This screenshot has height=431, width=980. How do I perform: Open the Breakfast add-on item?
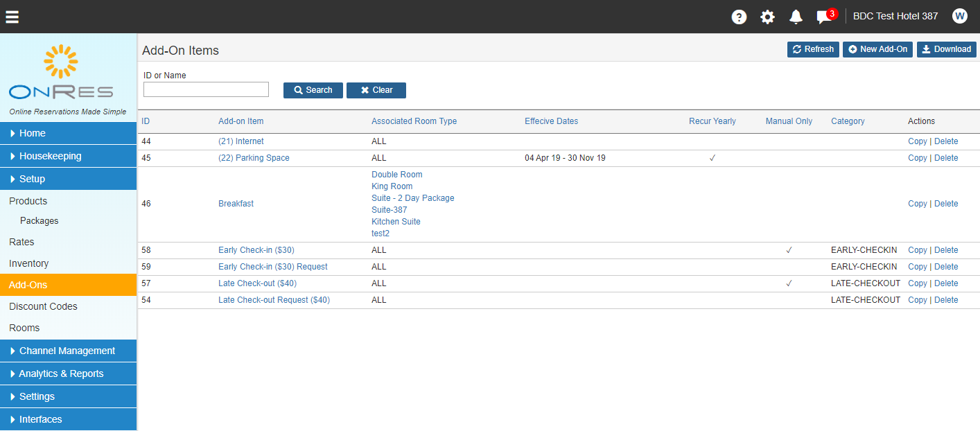[x=236, y=204]
